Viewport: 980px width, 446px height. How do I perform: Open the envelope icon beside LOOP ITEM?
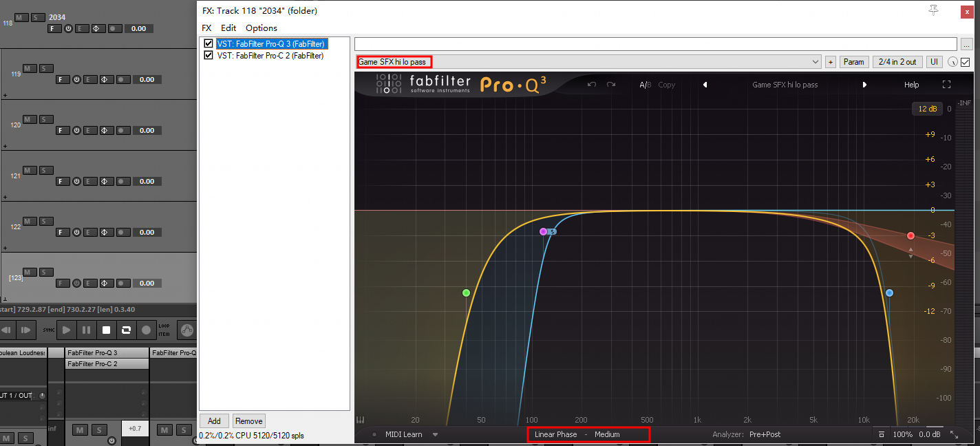187,330
